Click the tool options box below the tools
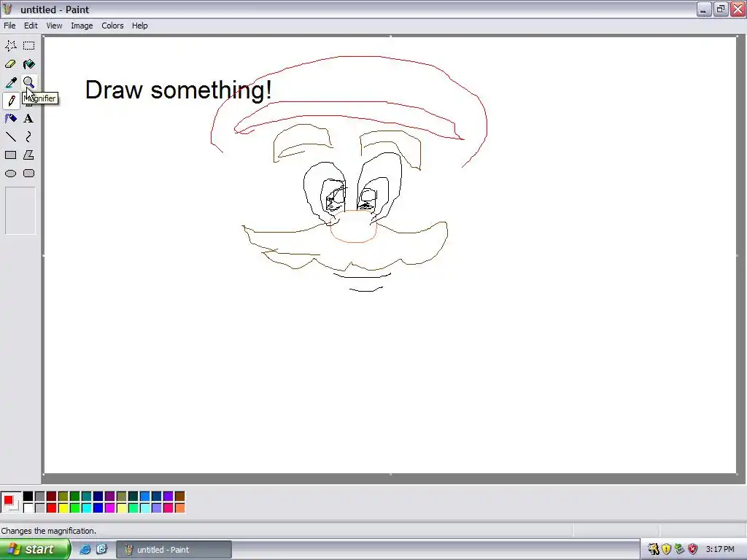Image resolution: width=747 pixels, height=560 pixels. (x=20, y=211)
